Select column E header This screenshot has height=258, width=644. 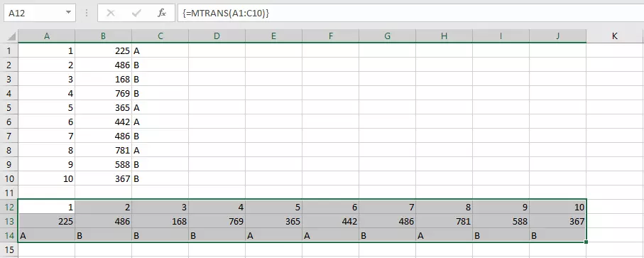tap(273, 36)
